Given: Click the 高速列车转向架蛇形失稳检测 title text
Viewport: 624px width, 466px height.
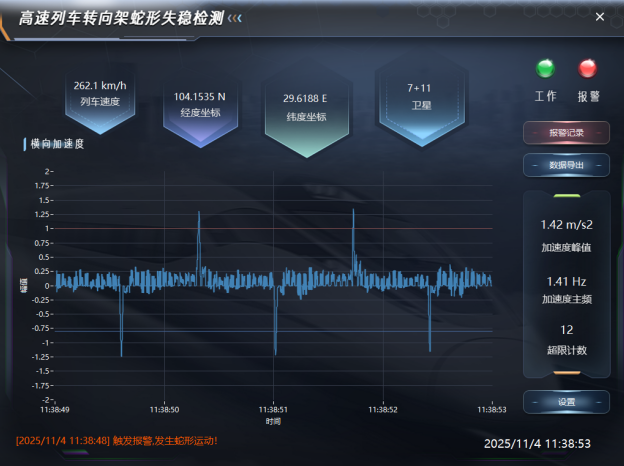Looking at the screenshot, I should (x=119, y=18).
